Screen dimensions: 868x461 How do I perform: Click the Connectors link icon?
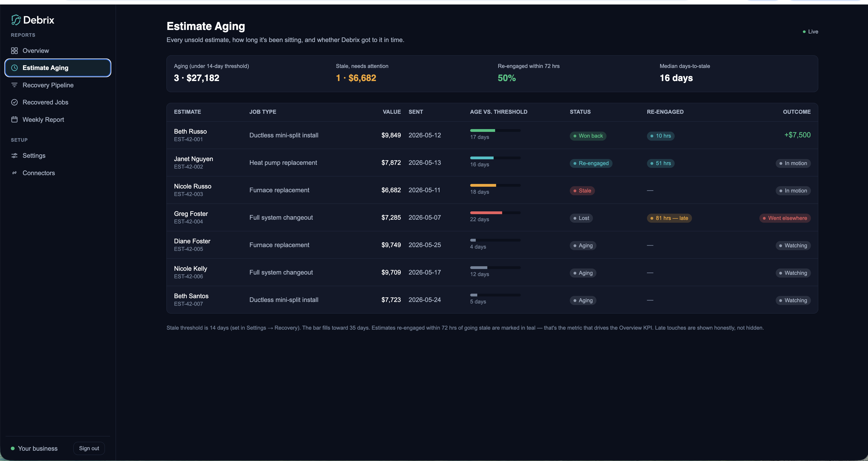tap(14, 173)
